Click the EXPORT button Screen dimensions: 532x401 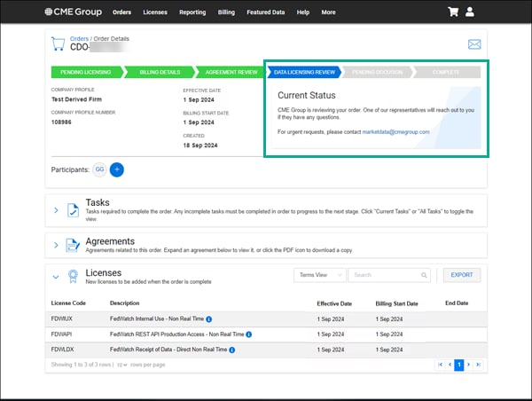click(x=461, y=275)
